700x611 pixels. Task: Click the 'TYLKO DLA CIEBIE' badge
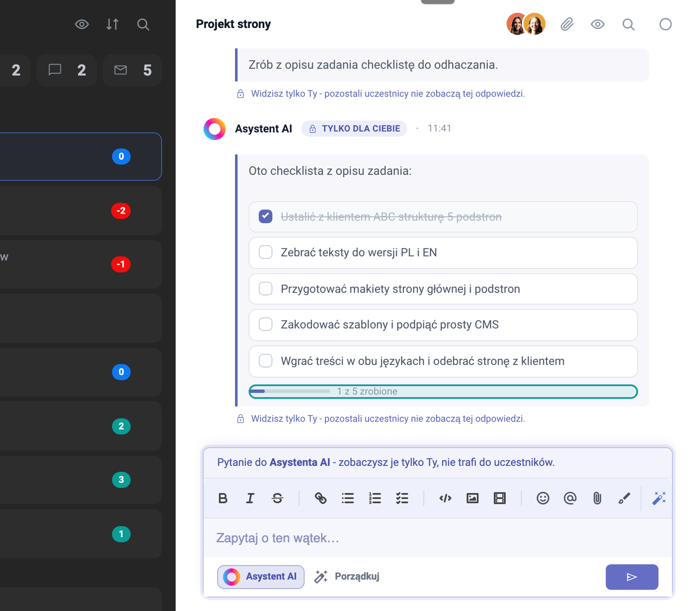354,128
